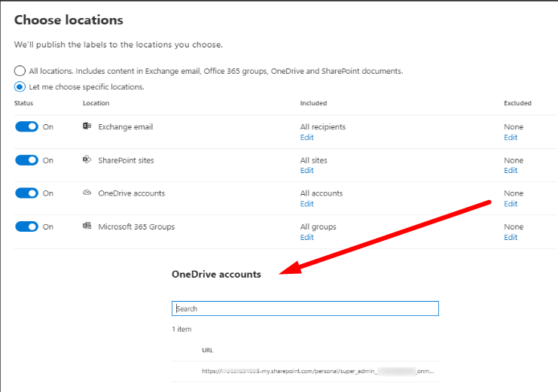Select Let me choose specific locations
558x392 pixels.
tap(20, 87)
